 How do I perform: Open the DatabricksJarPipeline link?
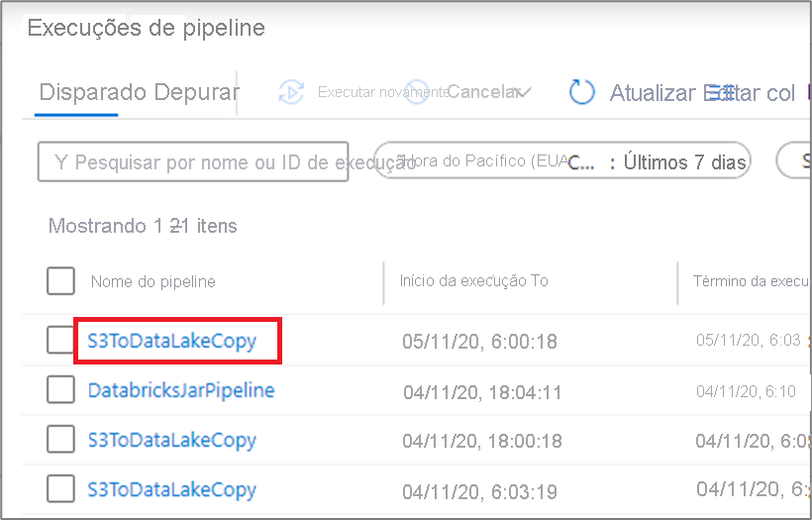181,390
